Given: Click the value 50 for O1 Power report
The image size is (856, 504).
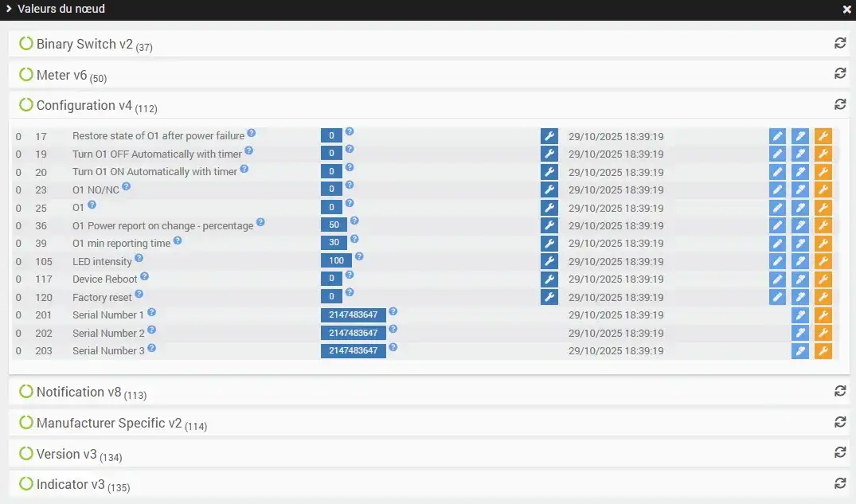Looking at the screenshot, I should 334,225.
